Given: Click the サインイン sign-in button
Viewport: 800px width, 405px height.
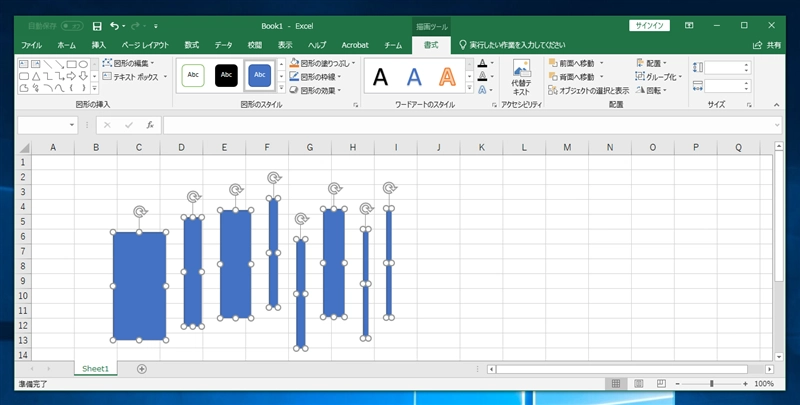Looking at the screenshot, I should point(649,25).
